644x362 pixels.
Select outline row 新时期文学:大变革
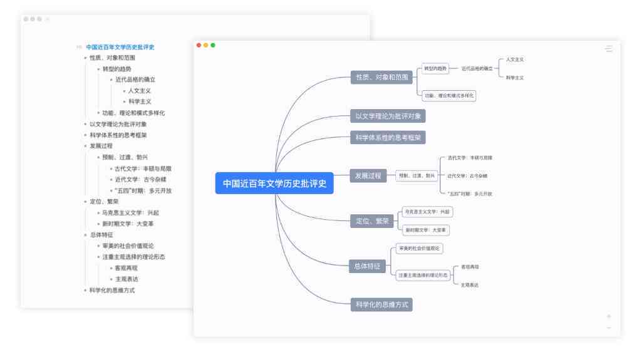(128, 224)
